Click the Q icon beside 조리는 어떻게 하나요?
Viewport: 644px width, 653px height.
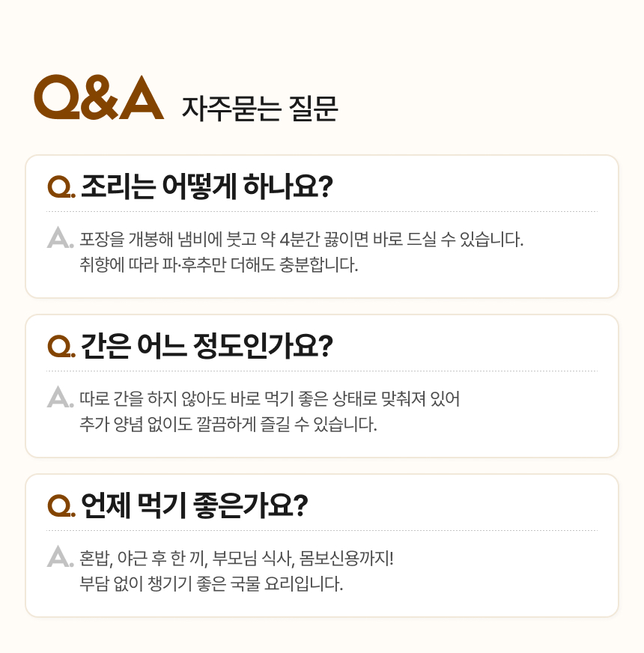tap(61, 186)
